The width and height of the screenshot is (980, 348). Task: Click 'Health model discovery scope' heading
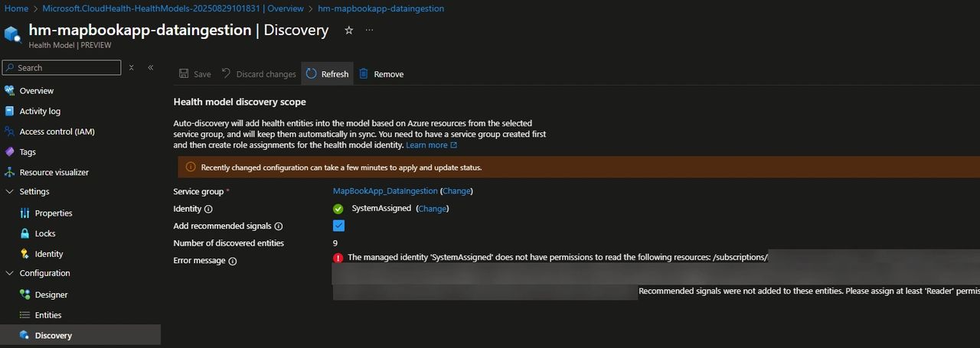240,102
